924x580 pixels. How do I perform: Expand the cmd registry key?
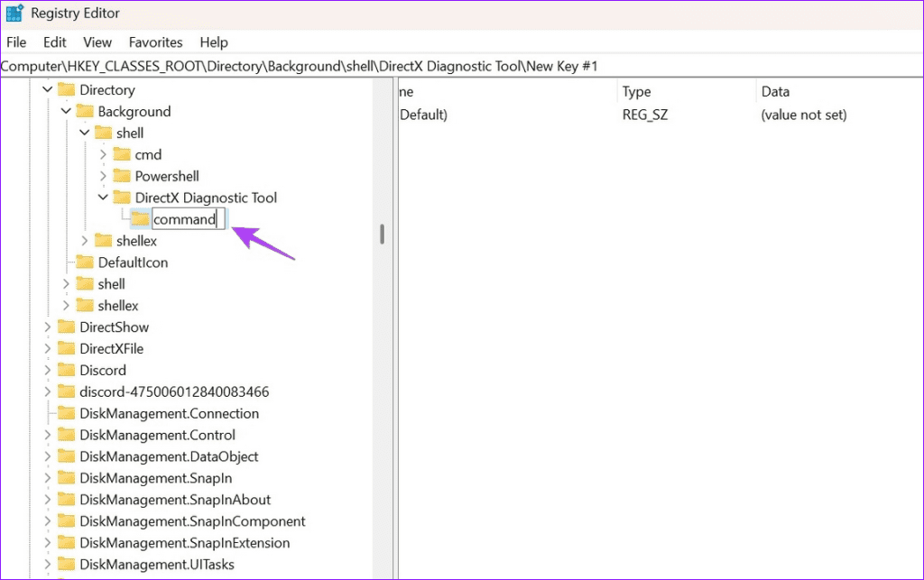(x=103, y=154)
